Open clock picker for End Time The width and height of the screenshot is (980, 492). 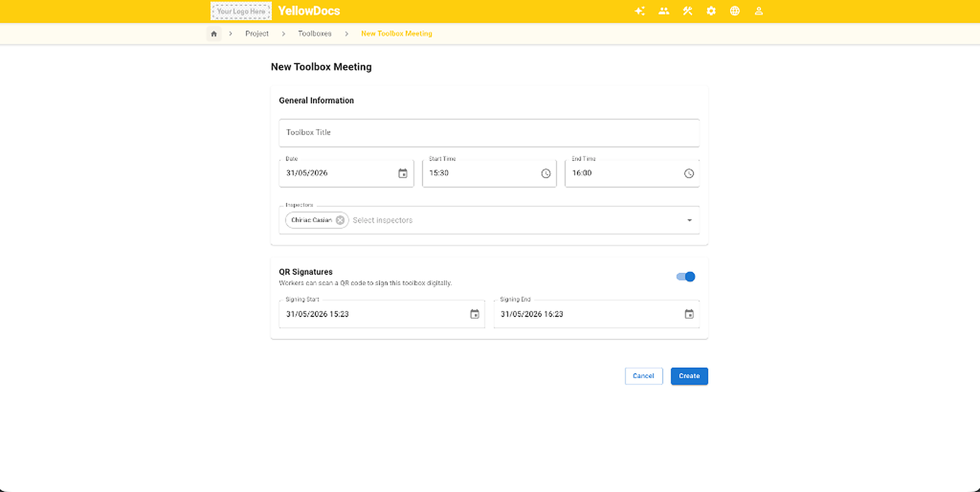(x=689, y=173)
